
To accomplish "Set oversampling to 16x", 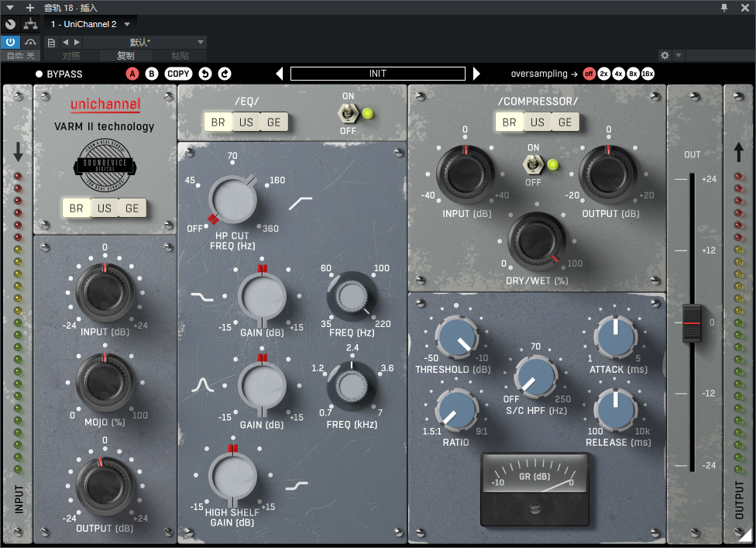I will pyautogui.click(x=648, y=74).
